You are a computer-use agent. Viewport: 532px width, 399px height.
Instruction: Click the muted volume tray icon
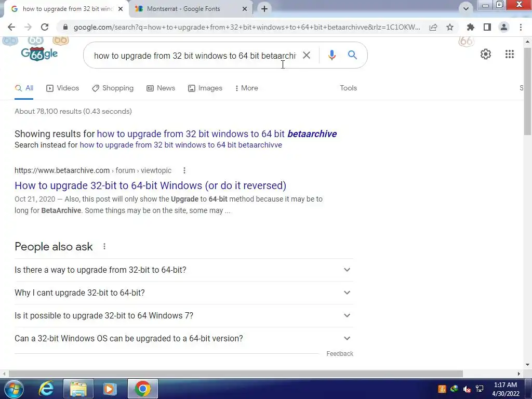click(467, 389)
